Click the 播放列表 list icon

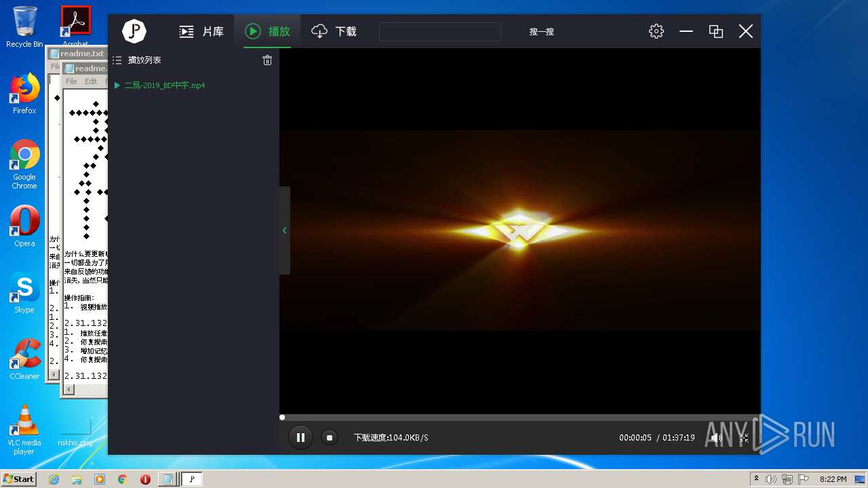117,60
